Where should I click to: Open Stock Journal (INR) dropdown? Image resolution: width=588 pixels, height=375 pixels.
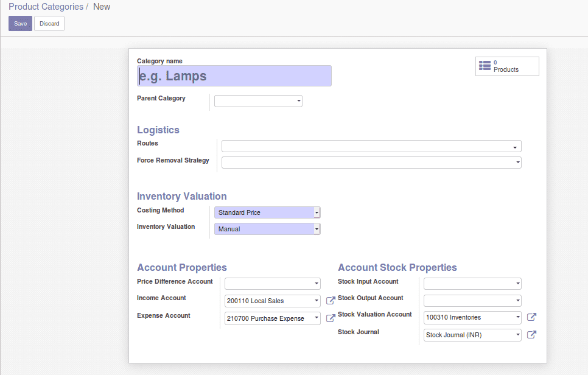(x=472, y=335)
